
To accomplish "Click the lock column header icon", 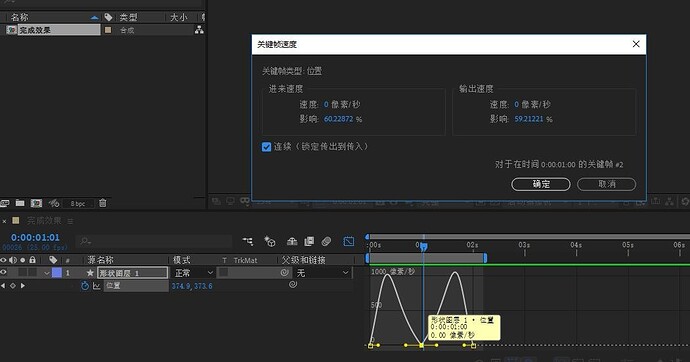I will click(32, 260).
